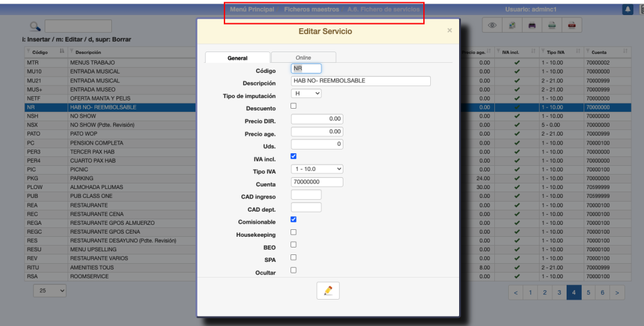The height and width of the screenshot is (326, 644).
Task: Expand the Tipo IVA dropdown
Action: 317,169
